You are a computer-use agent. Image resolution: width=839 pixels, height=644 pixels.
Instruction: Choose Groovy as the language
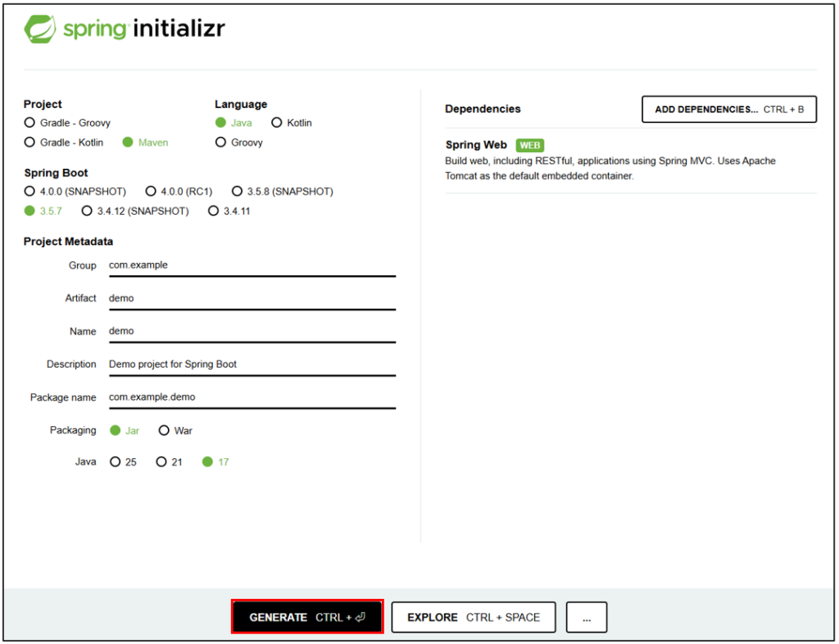(220, 143)
